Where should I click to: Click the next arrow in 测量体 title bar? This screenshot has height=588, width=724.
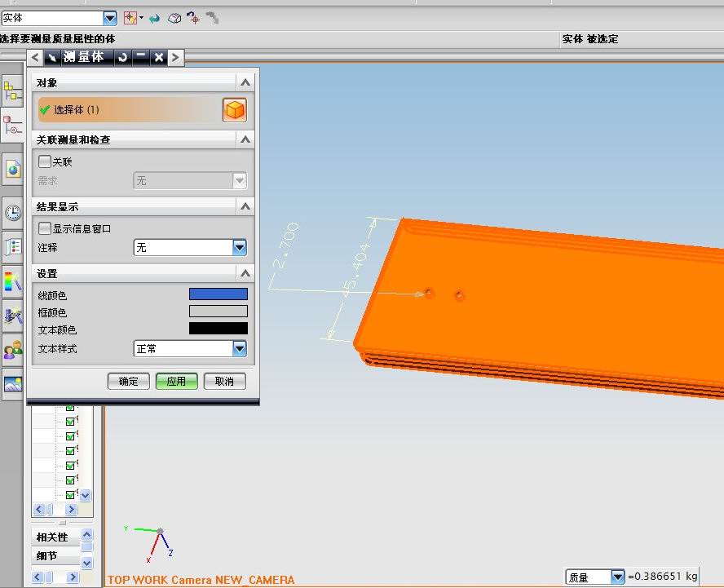click(175, 57)
